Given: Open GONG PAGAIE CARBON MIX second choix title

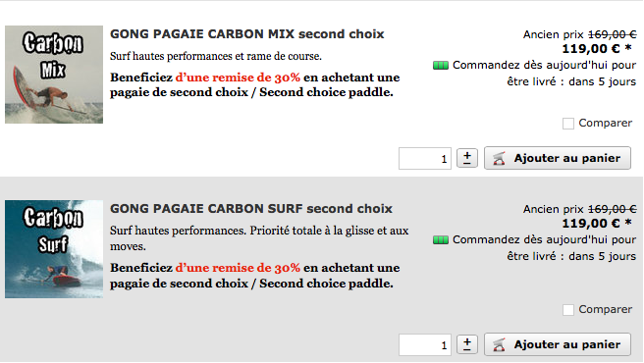Looking at the screenshot, I should pyautogui.click(x=246, y=34).
